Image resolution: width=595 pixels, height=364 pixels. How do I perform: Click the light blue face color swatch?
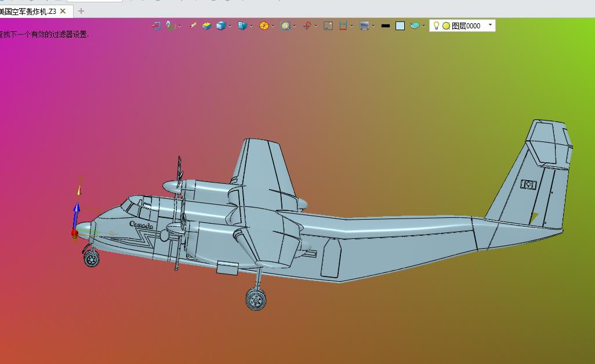tap(400, 26)
